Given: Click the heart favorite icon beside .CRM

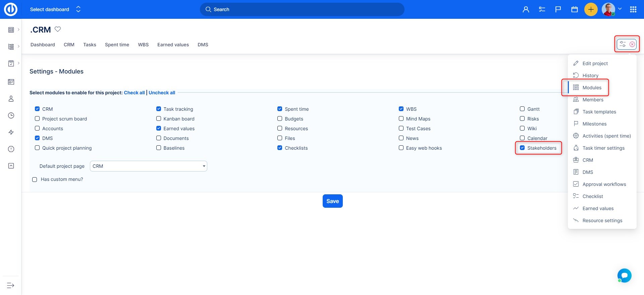Looking at the screenshot, I should pyautogui.click(x=58, y=29).
